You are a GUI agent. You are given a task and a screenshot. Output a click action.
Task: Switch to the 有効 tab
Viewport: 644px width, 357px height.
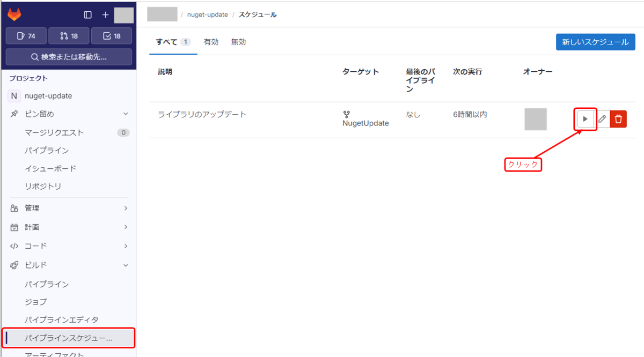(x=211, y=42)
